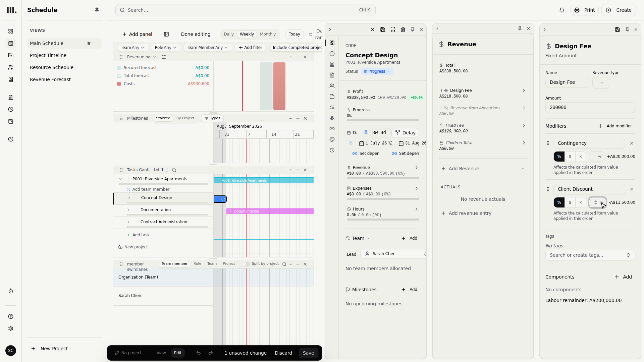Click Done editing button
Screen dimensions: 644x362
click(x=196, y=34)
